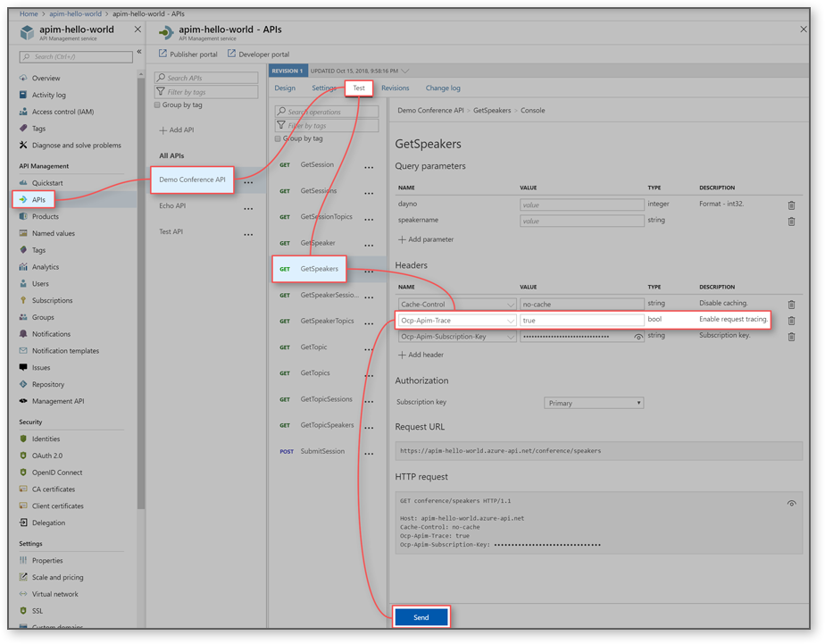Open the Ocp-Apim-Subscription-Key name dropdown
The image size is (825, 644).
[x=511, y=337]
